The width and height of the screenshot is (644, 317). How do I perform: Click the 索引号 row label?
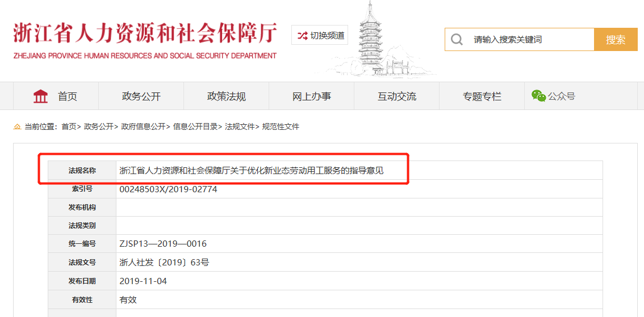pos(82,189)
